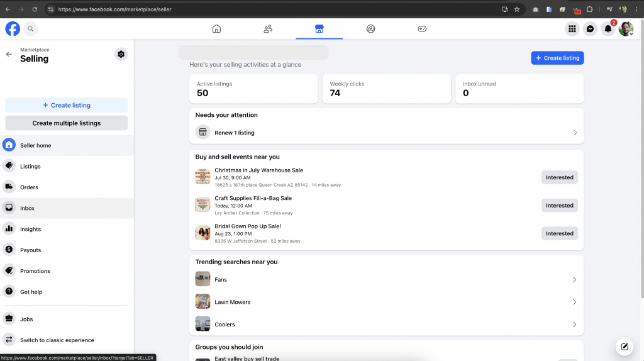The height and width of the screenshot is (361, 644).
Task: Open Inbox in sidebar
Action: tap(67, 208)
